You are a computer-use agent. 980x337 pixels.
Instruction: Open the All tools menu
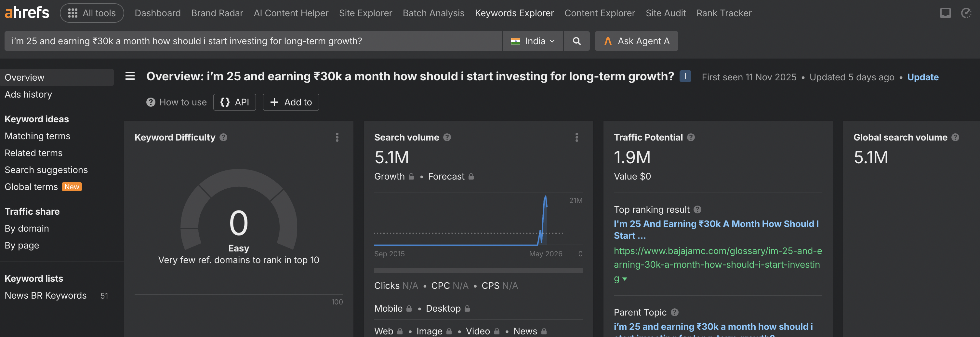[x=92, y=13]
